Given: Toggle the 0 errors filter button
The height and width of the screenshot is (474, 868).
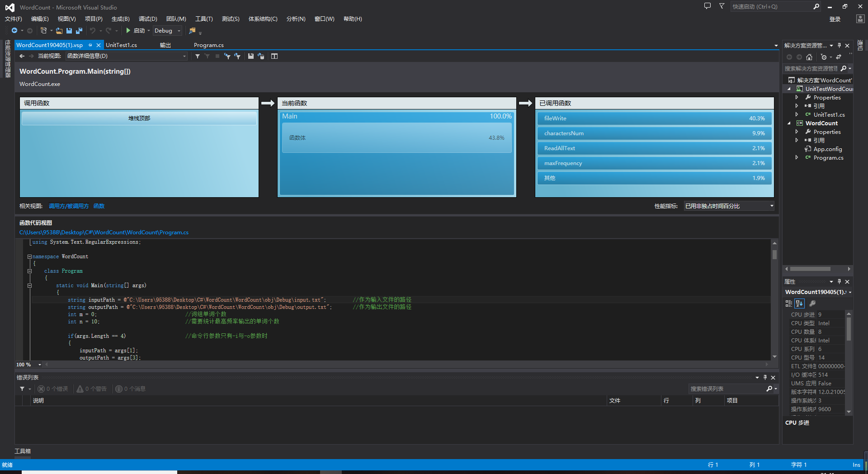Looking at the screenshot, I should click(53, 389).
